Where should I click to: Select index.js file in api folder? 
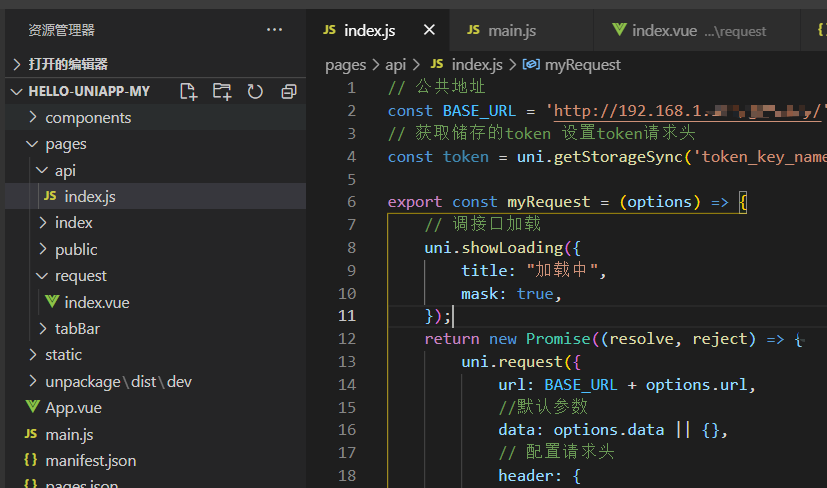point(156,196)
